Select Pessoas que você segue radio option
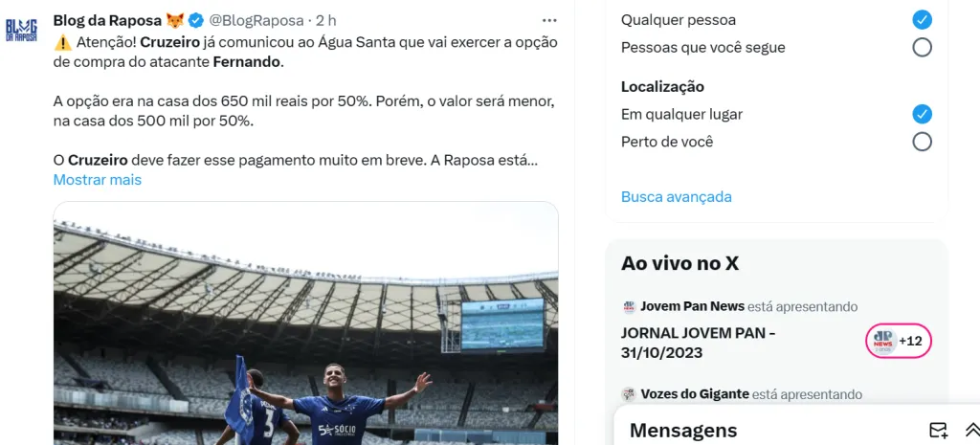980x445 pixels. pos(922,48)
